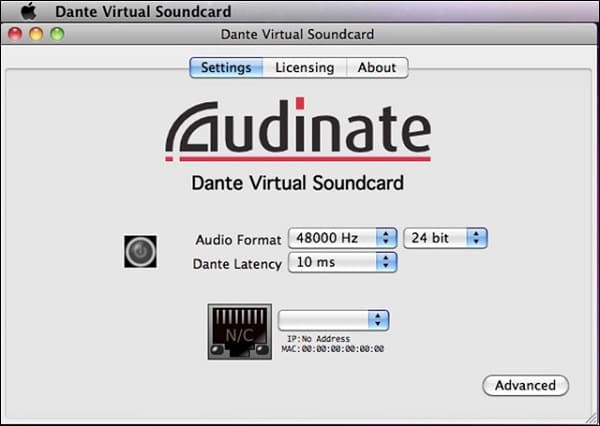The width and height of the screenshot is (600, 426).
Task: Toggle the Dante Virtual Soundcard power button
Action: (140, 251)
